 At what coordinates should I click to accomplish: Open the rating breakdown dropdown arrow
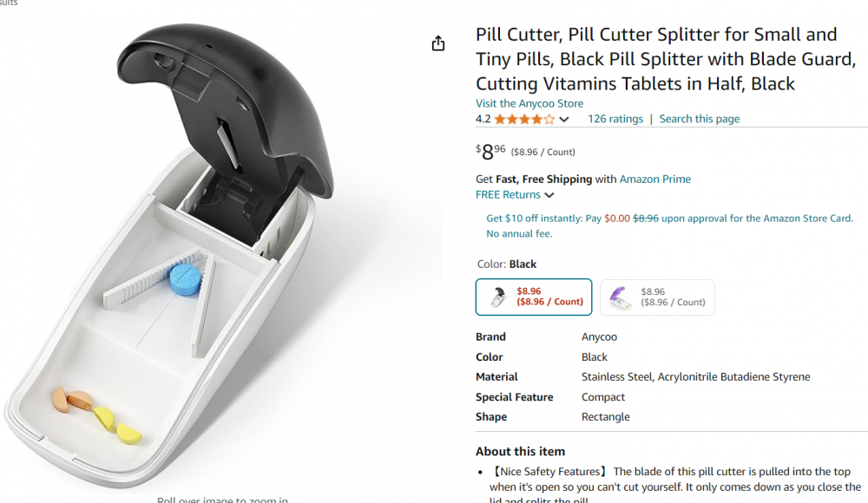tap(564, 120)
